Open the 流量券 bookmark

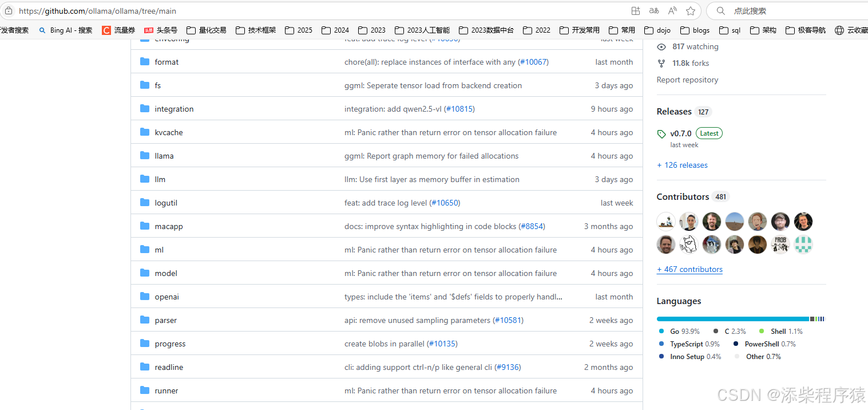118,30
